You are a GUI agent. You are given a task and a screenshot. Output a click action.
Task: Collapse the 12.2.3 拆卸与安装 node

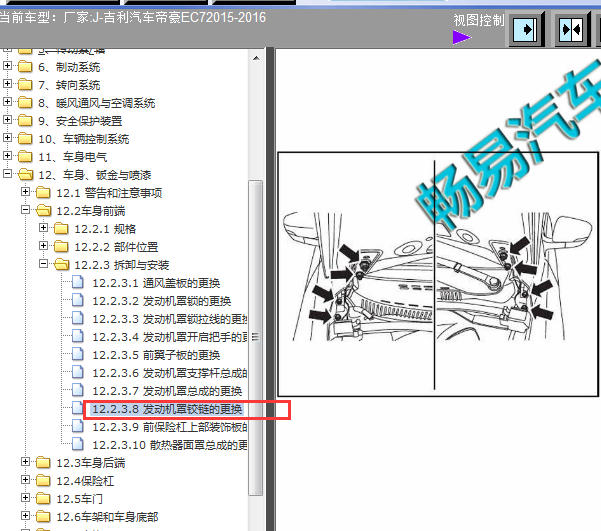[43, 264]
